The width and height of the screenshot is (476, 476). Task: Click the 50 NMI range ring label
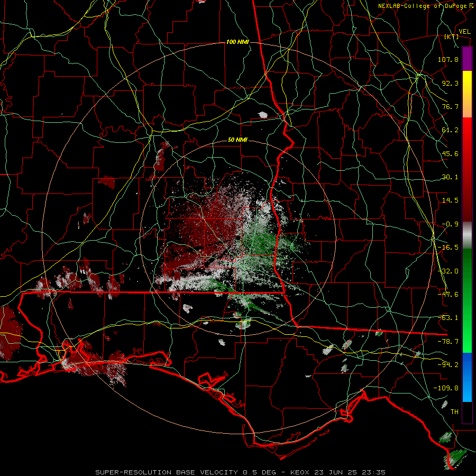pos(237,140)
